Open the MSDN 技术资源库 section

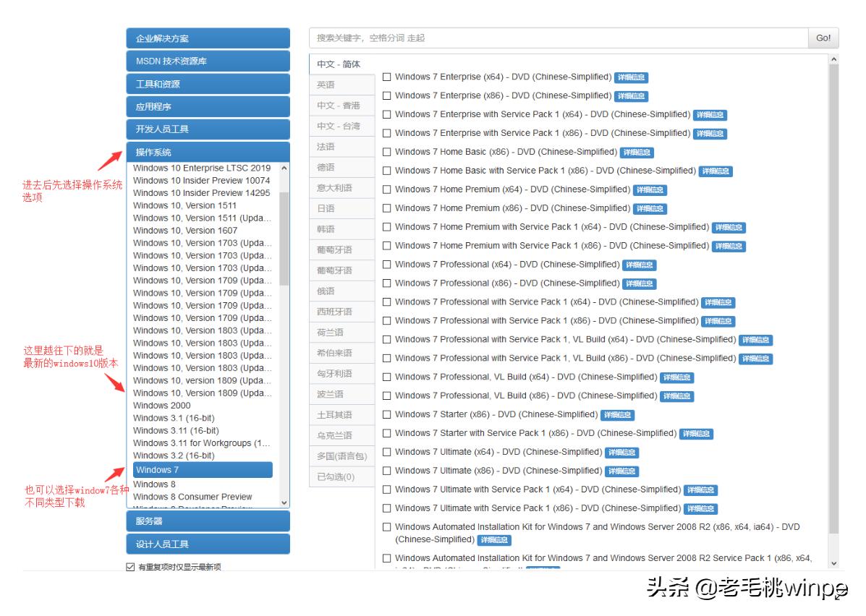click(208, 61)
